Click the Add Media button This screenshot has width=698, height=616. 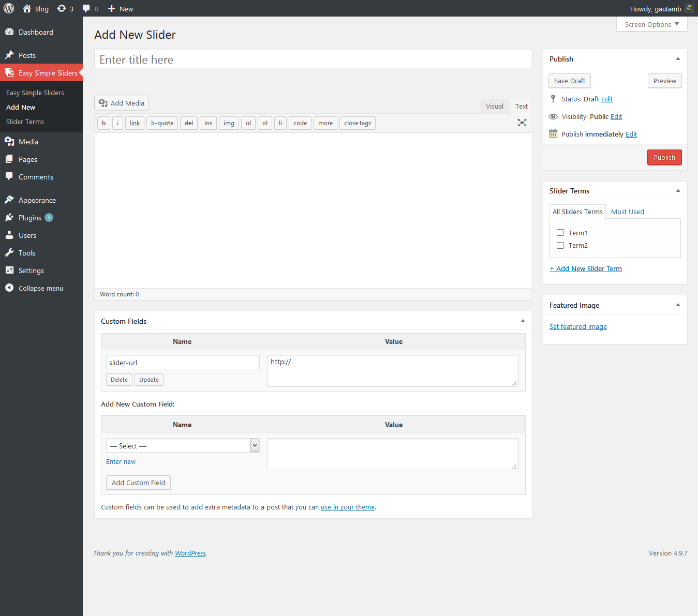(121, 103)
